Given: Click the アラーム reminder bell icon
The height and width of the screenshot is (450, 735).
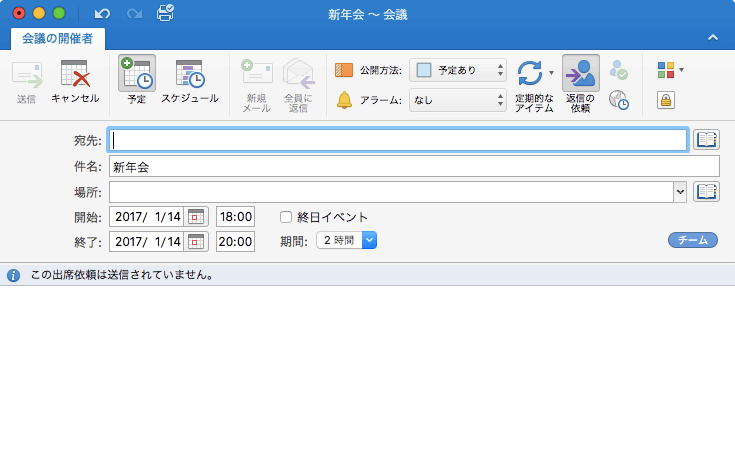Looking at the screenshot, I should pos(345,100).
